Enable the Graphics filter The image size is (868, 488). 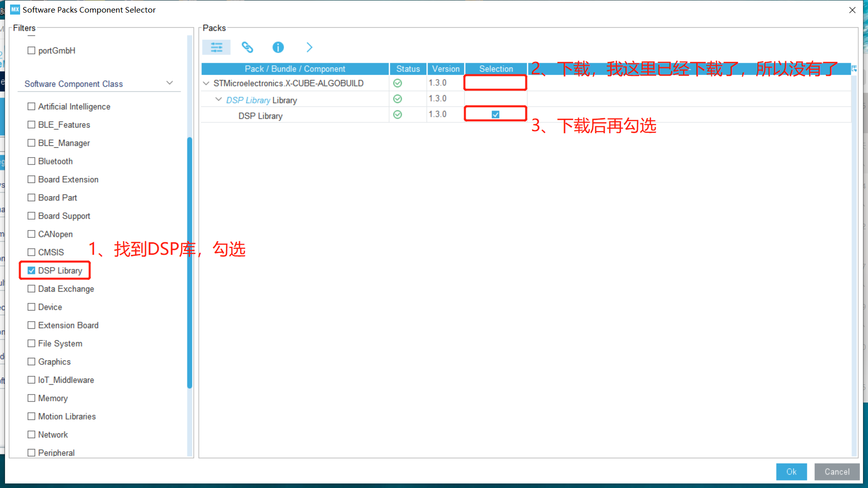[32, 361]
